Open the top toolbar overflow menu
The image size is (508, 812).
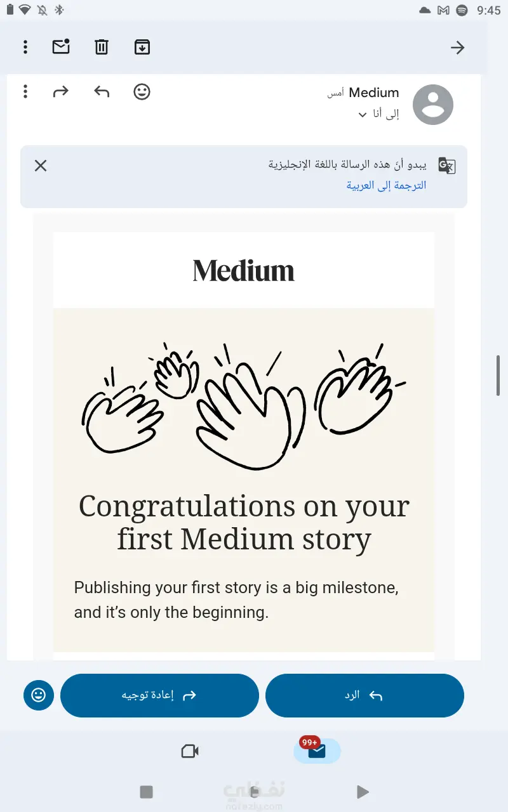pyautogui.click(x=25, y=47)
